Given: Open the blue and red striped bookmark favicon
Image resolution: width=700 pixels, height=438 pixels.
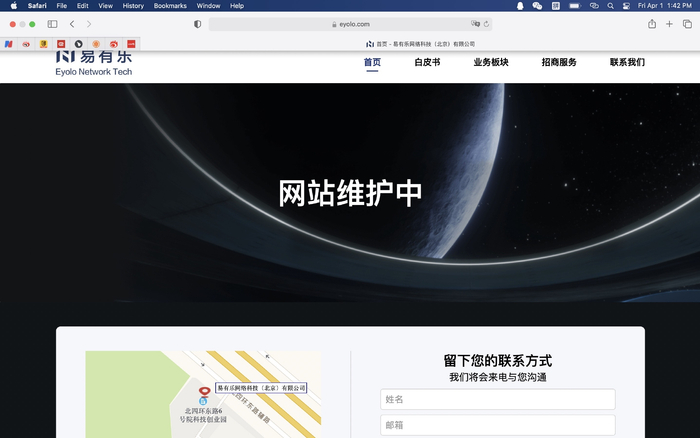Looking at the screenshot, I should pos(8,44).
